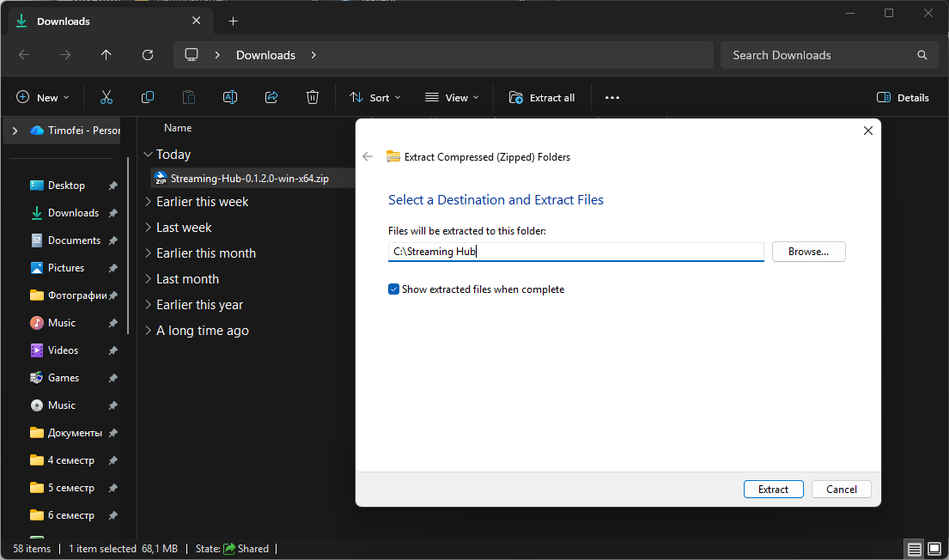949x560 pixels.
Task: Click Extract all in toolbar
Action: (542, 97)
